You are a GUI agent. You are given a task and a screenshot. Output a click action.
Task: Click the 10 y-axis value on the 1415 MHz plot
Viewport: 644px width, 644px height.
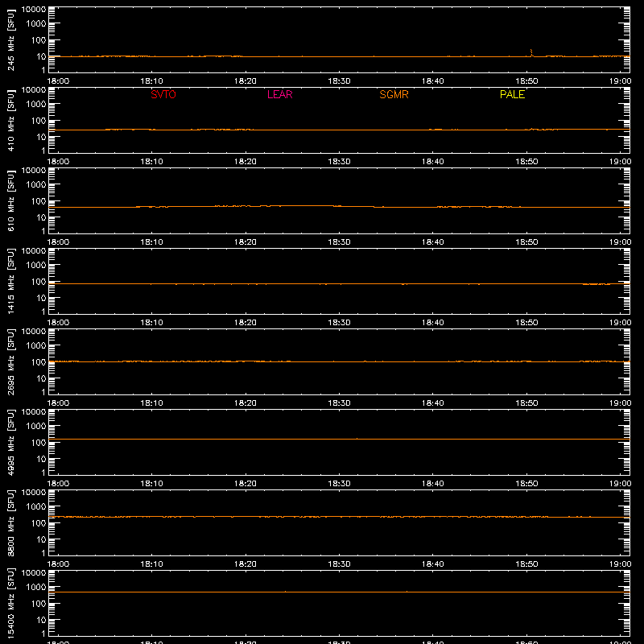pos(41,298)
